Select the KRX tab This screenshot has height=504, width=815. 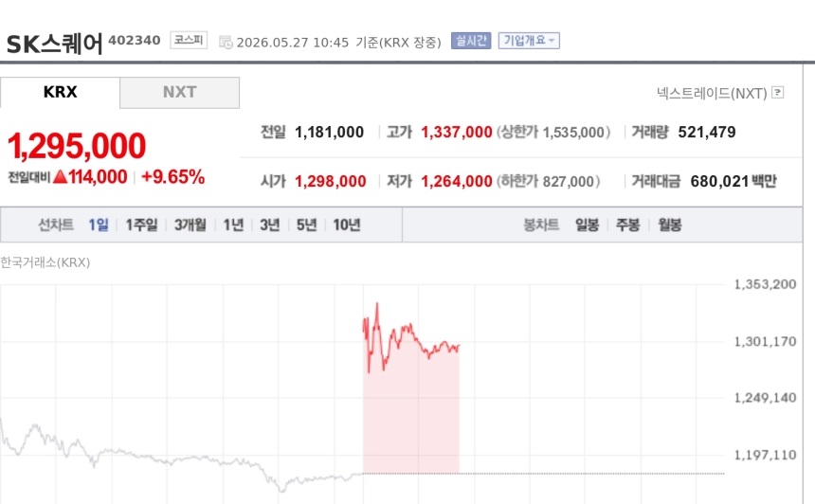pos(61,93)
